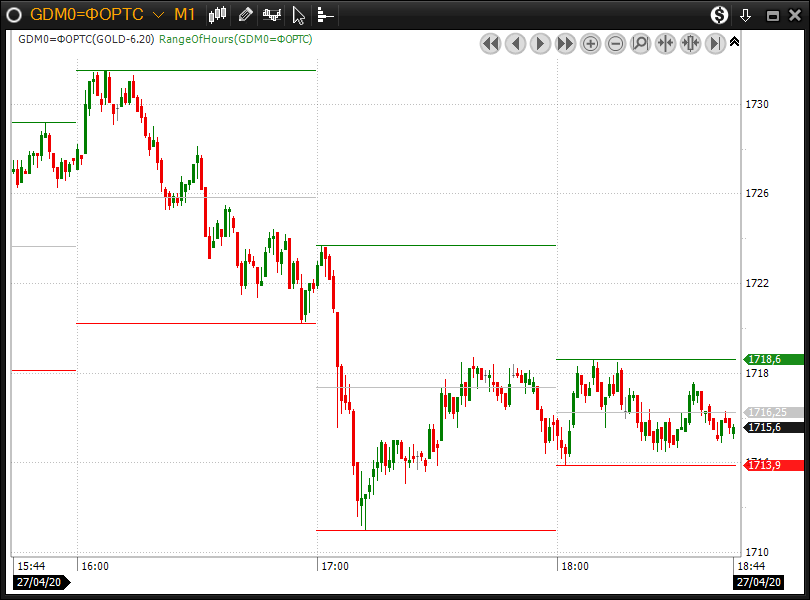The height and width of the screenshot is (600, 810).
Task: Zoom in with the plus button
Action: (590, 43)
